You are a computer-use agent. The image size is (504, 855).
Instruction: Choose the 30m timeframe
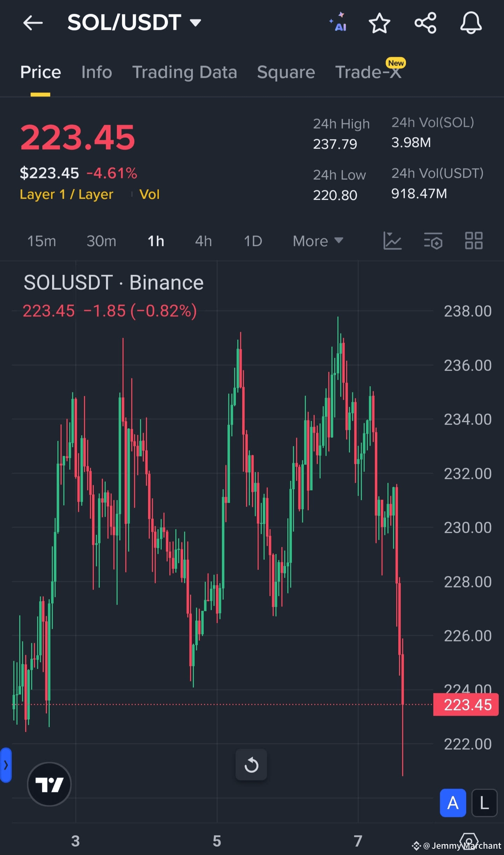coord(101,241)
